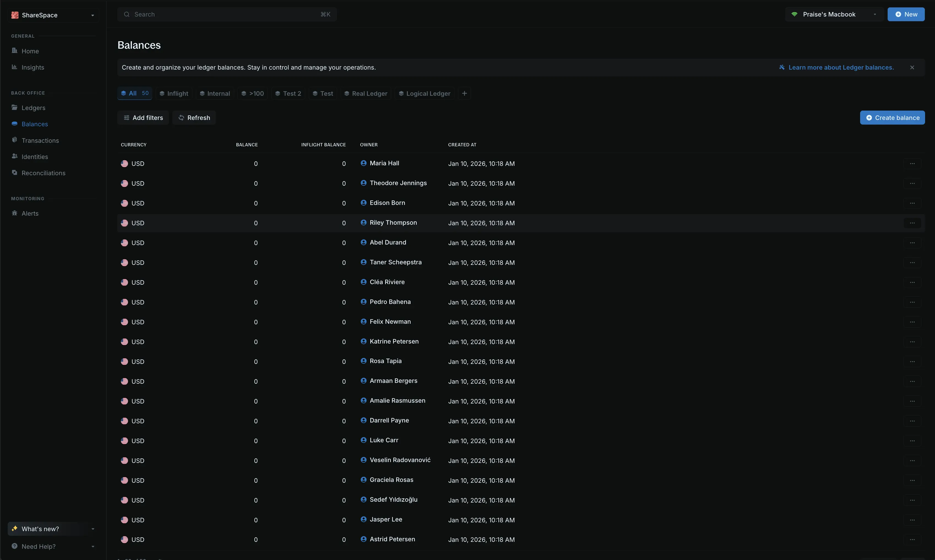Click the Insights chart icon

14,67
